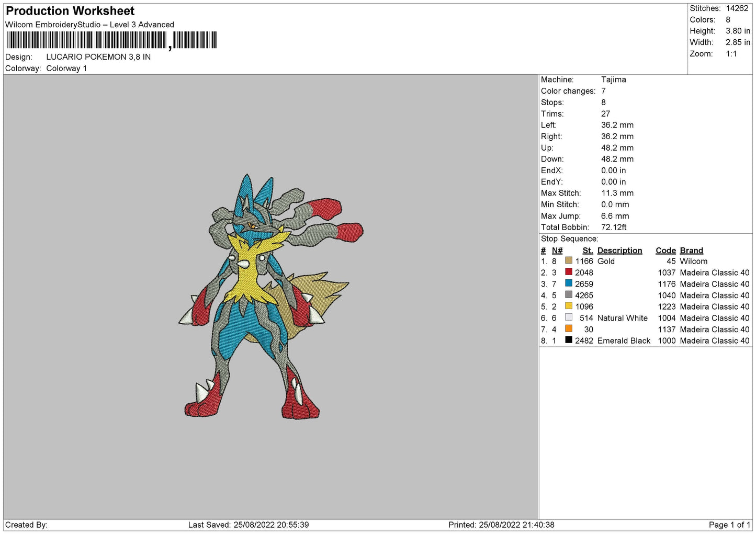The width and height of the screenshot is (756, 534).
Task: Click the stitch count value 14262
Action: click(737, 8)
